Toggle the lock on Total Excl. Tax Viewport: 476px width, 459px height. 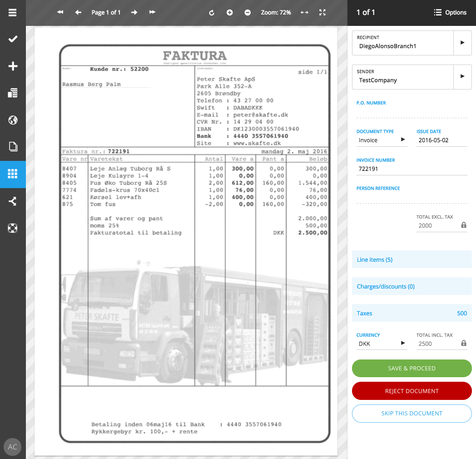(463, 225)
